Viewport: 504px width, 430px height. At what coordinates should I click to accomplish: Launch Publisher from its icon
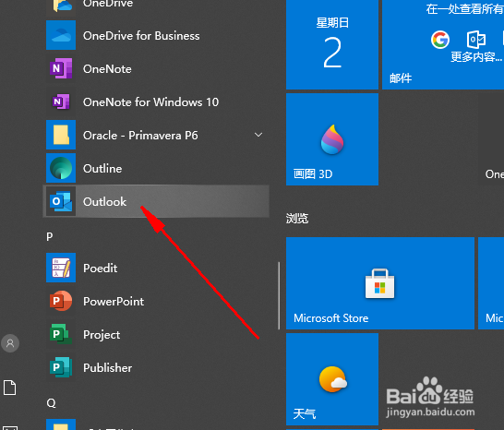[x=61, y=367]
